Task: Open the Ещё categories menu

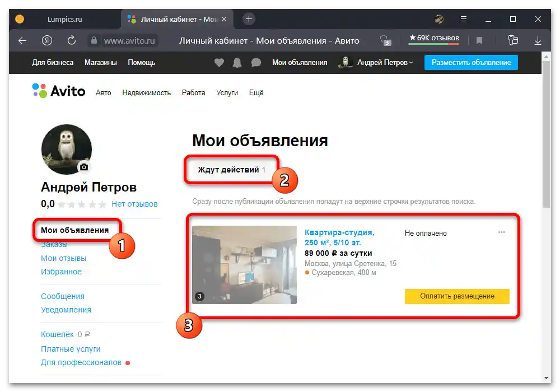Action: (x=256, y=93)
